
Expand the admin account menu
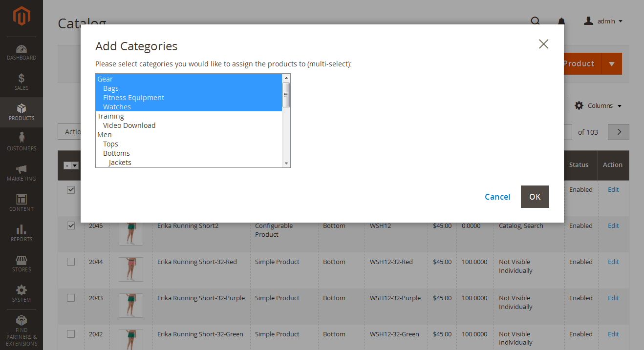pyautogui.click(x=603, y=21)
